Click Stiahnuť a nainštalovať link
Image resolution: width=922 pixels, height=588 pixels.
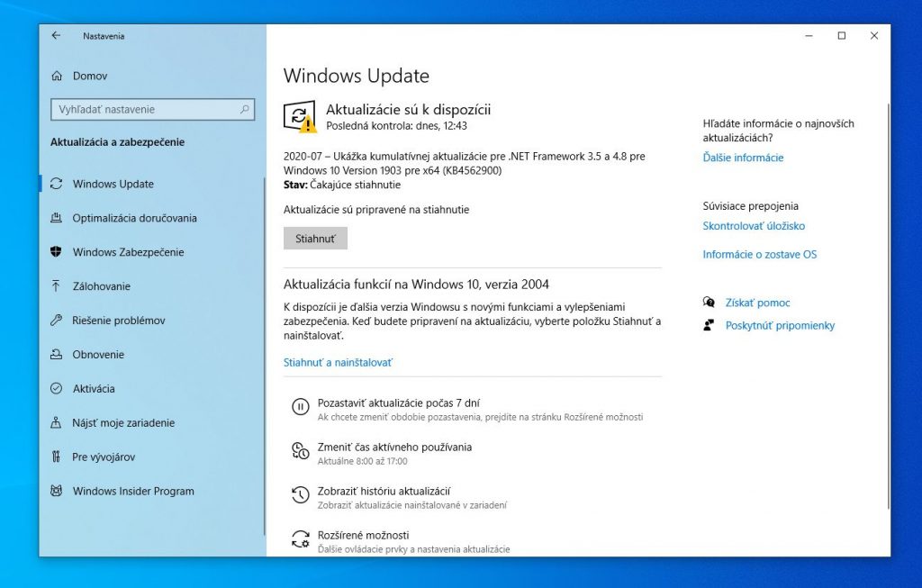[339, 363]
